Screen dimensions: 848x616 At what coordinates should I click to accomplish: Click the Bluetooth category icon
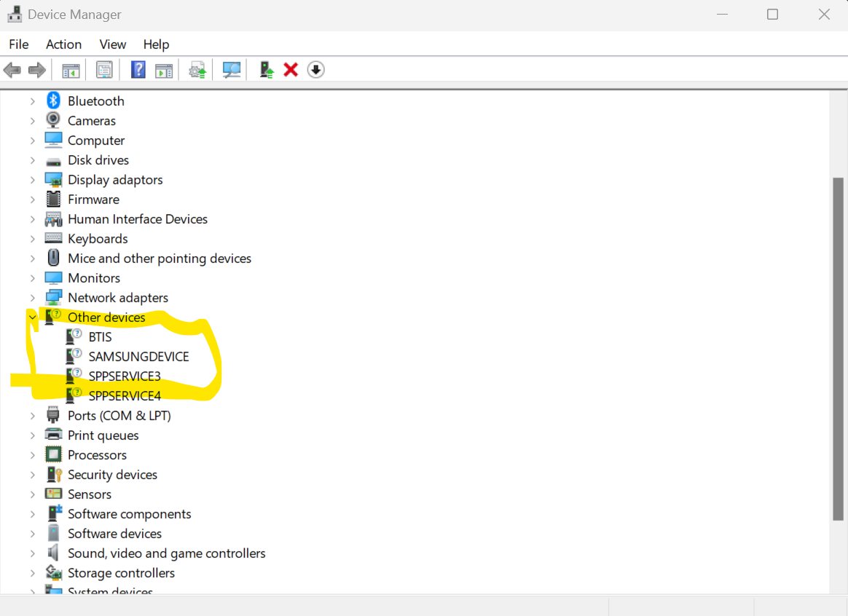(53, 100)
